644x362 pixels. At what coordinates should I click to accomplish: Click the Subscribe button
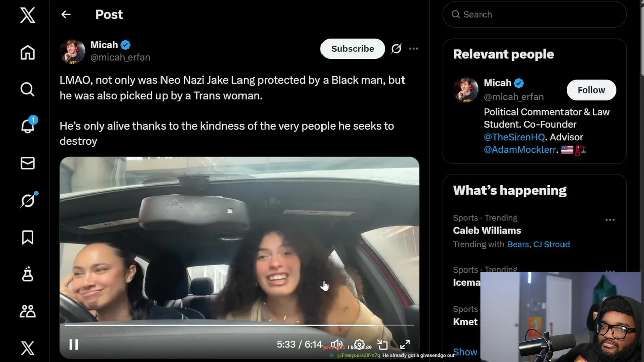(353, 49)
